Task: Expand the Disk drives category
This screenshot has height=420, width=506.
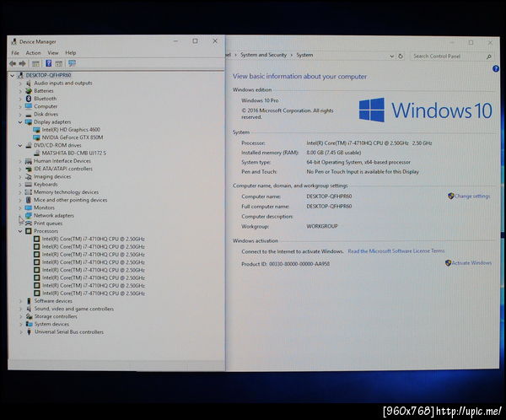Action: 20,115
